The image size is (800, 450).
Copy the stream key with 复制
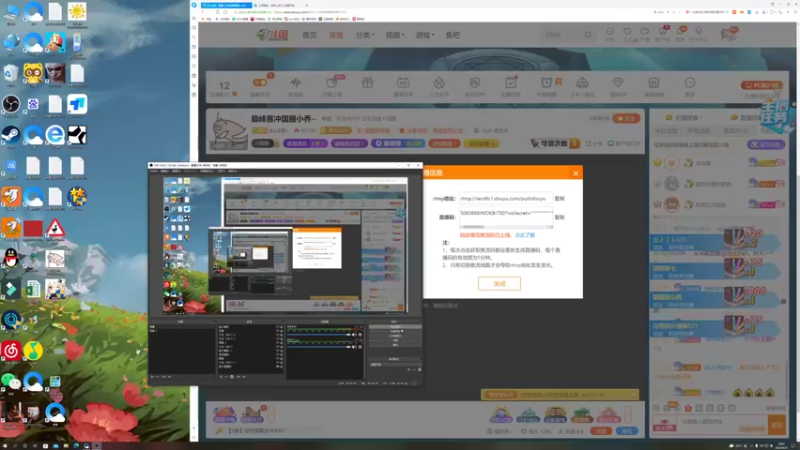coord(560,217)
